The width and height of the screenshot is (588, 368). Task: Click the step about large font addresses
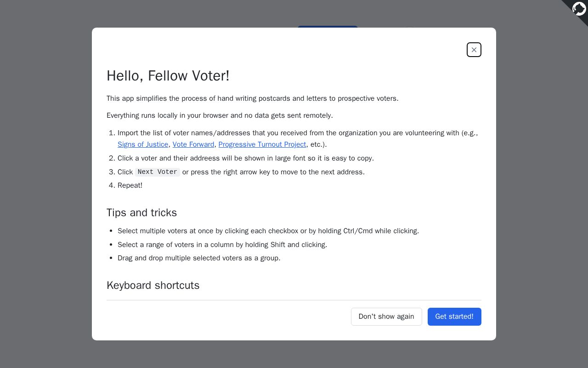pos(246,158)
